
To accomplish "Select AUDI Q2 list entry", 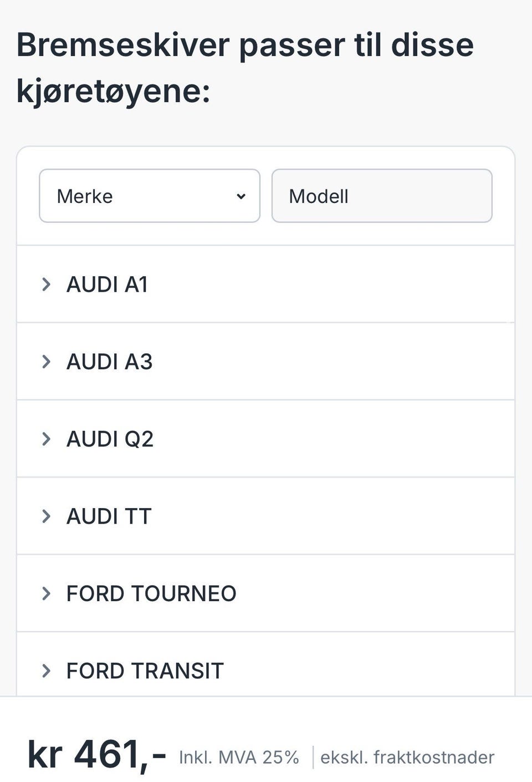I will coord(266,439).
